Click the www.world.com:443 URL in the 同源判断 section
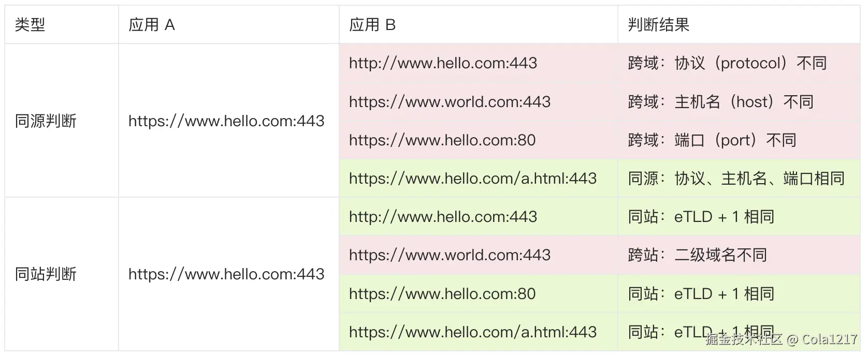Image resolution: width=868 pixels, height=357 pixels. [450, 102]
